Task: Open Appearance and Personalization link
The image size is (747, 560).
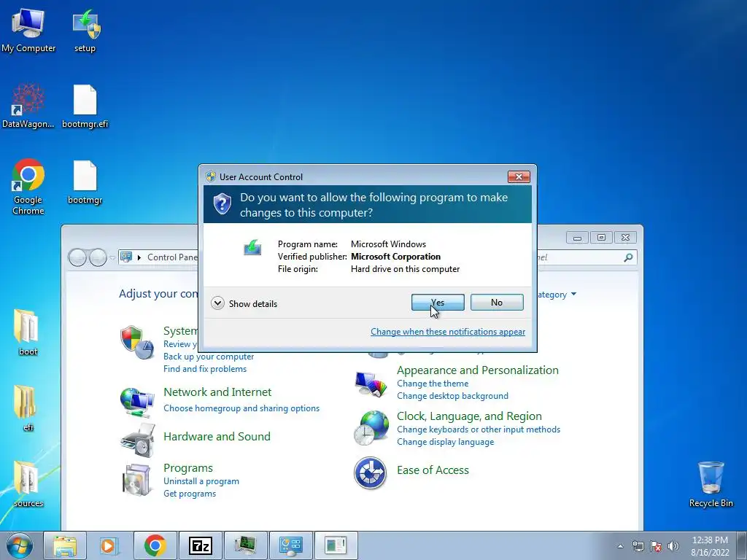Action: point(478,370)
